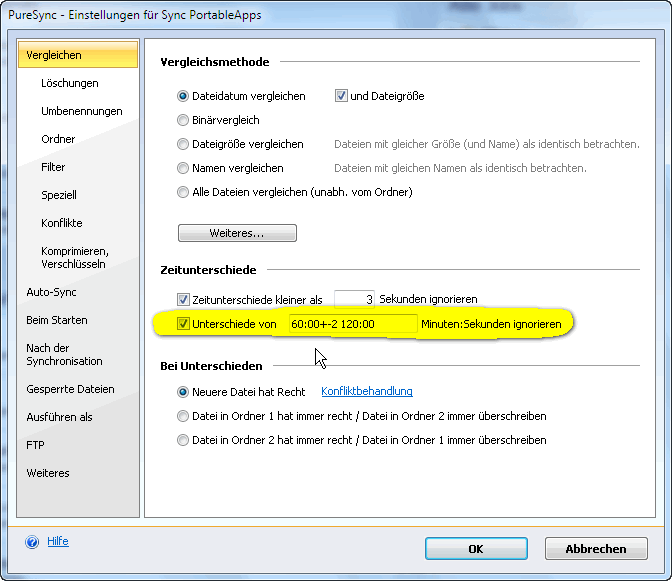This screenshot has height=581, width=672.
Task: Show the Speziell settings page
Action: coord(59,195)
